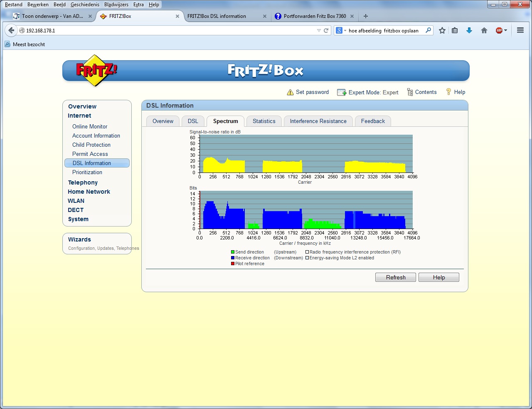Bookmark this page with star icon

442,30
